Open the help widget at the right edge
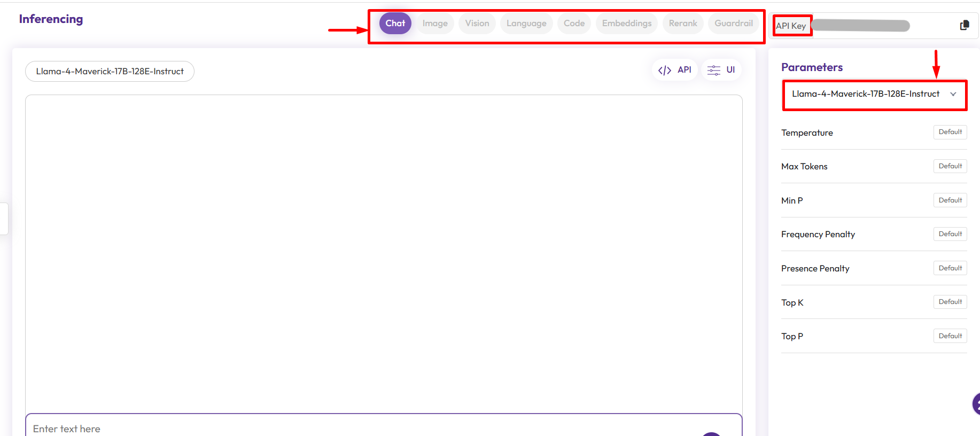Screen dimensions: 980x436 [x=976, y=404]
